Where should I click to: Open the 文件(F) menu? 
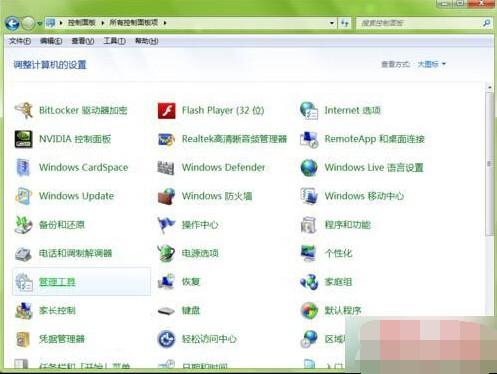pyautogui.click(x=20, y=41)
